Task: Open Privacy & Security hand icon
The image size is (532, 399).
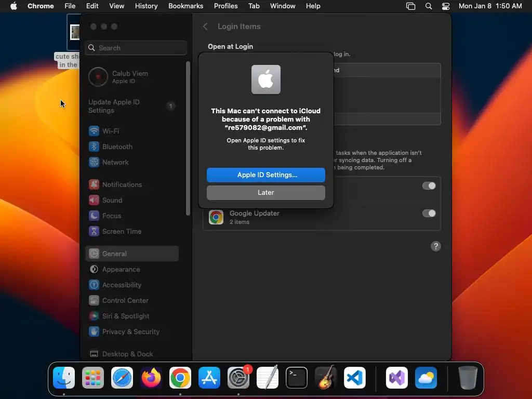Action: coord(94,332)
